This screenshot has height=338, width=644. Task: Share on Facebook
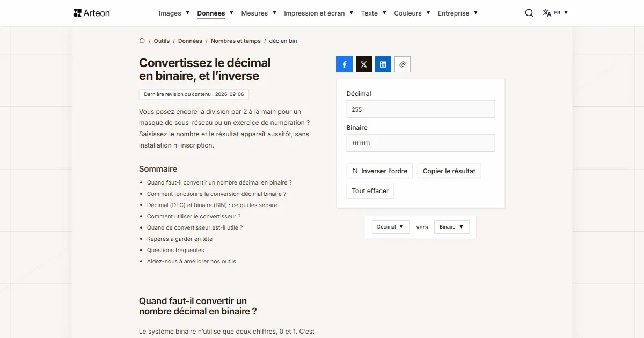tap(345, 64)
